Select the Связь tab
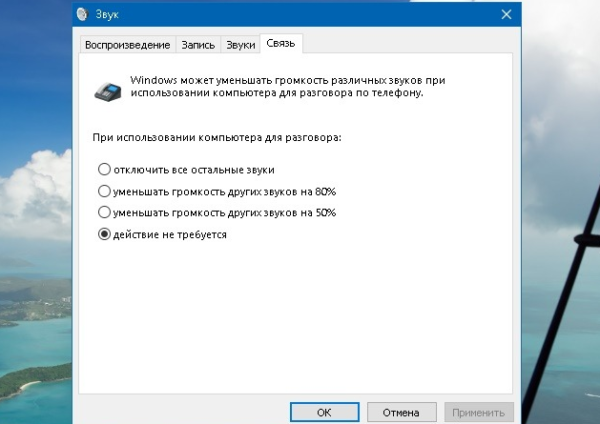600x424 pixels. [x=281, y=44]
